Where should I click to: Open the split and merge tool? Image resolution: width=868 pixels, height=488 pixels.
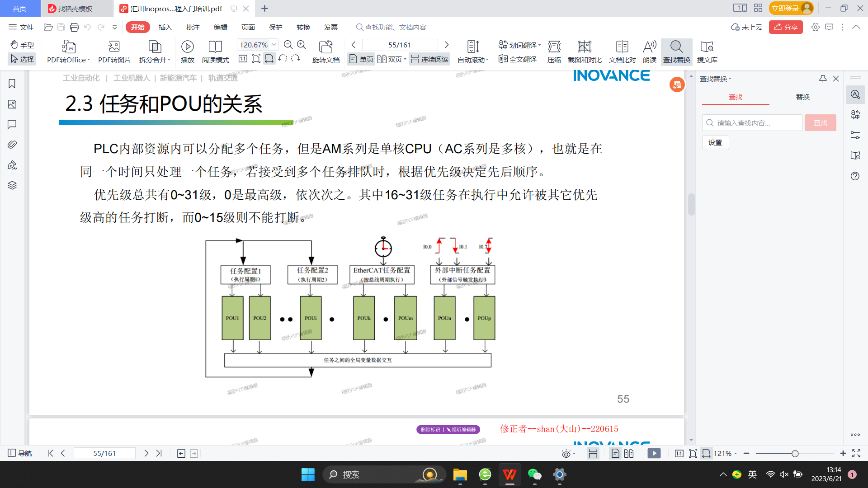155,52
